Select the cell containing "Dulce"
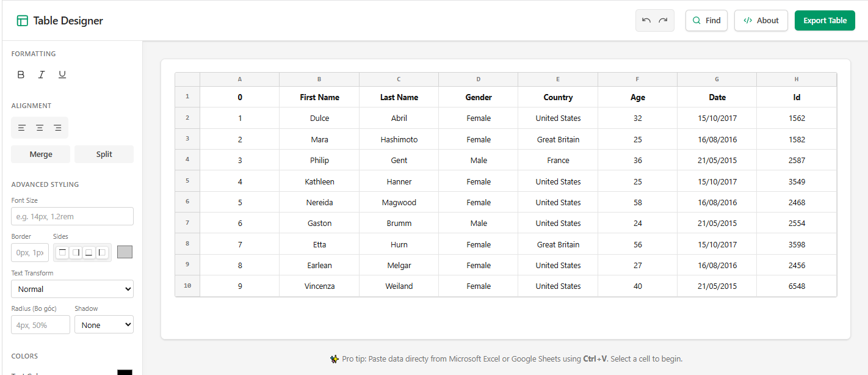Image resolution: width=868 pixels, height=375 pixels. coord(319,118)
